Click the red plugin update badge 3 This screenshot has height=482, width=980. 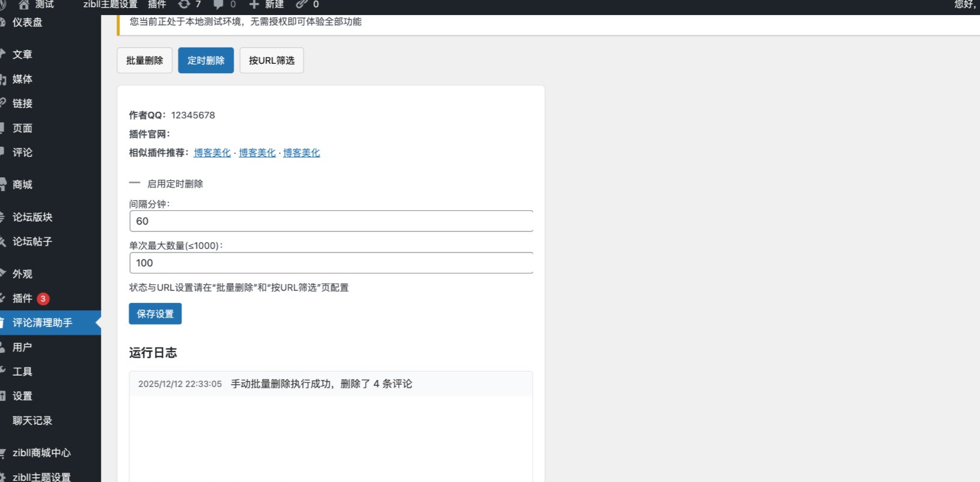pyautogui.click(x=43, y=299)
